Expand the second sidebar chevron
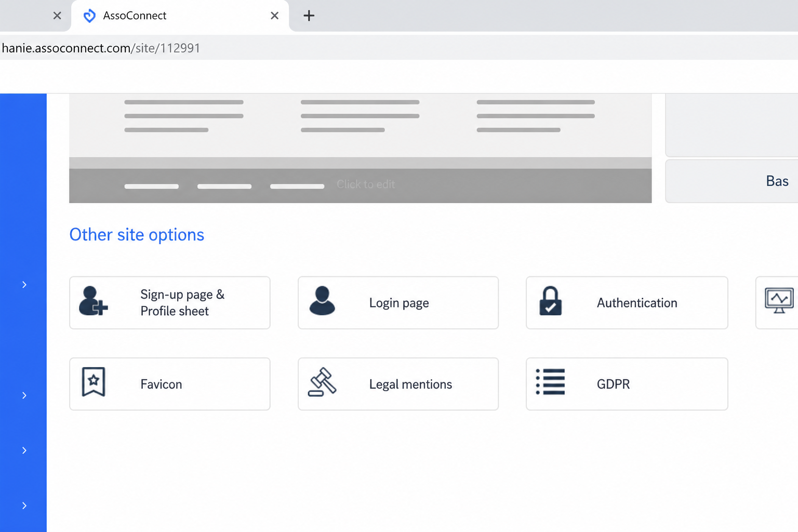 [24, 395]
